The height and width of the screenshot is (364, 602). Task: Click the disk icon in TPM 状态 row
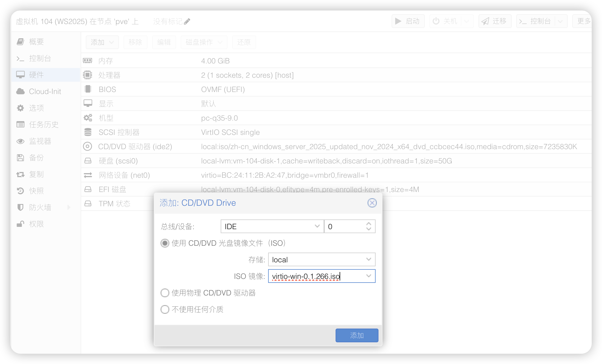(88, 204)
